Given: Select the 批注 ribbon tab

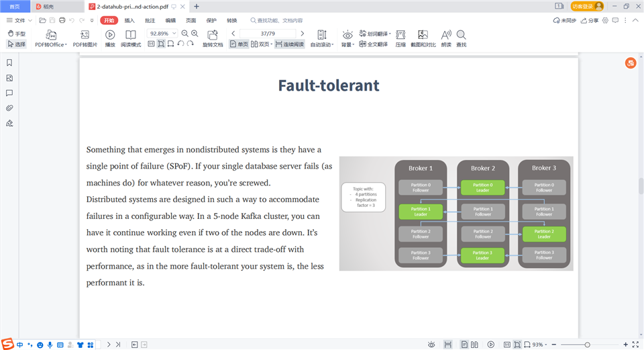Looking at the screenshot, I should [x=150, y=20].
